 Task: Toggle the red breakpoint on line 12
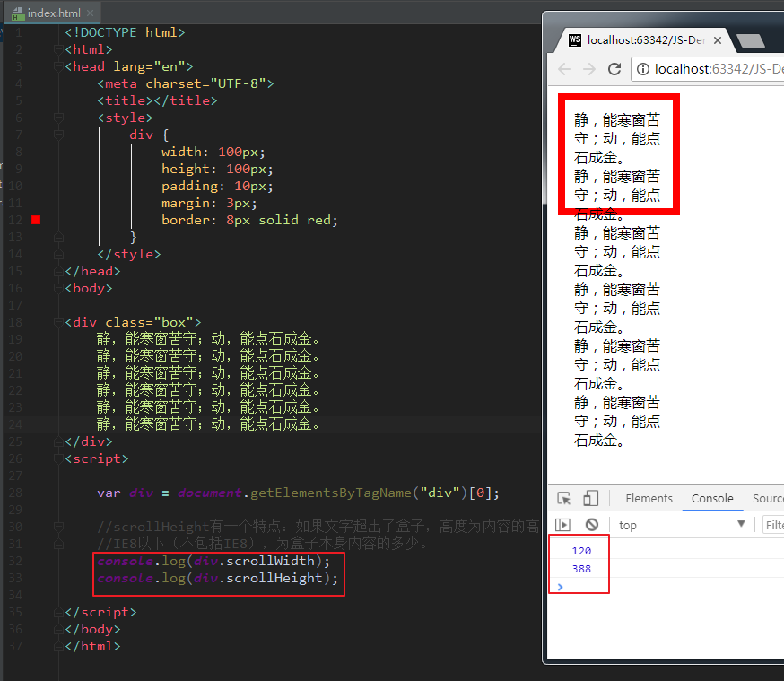[x=34, y=219]
